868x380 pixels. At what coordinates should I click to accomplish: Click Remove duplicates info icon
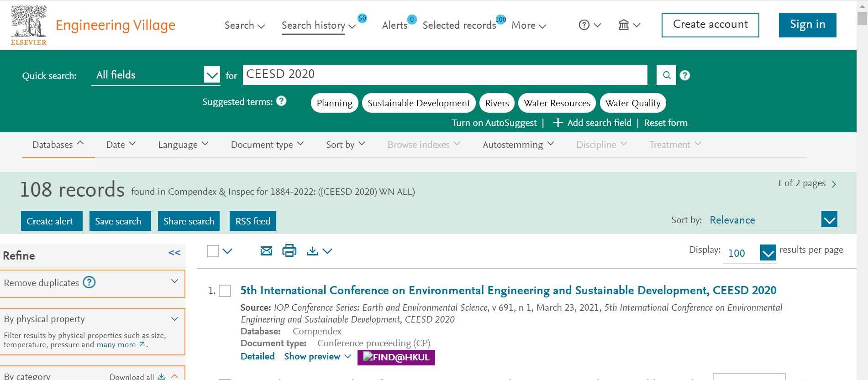[89, 282]
